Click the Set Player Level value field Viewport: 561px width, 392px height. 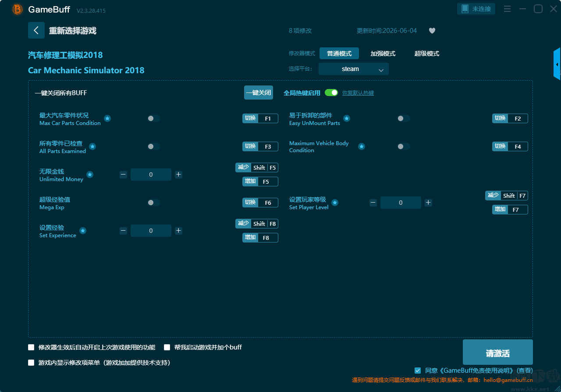401,203
